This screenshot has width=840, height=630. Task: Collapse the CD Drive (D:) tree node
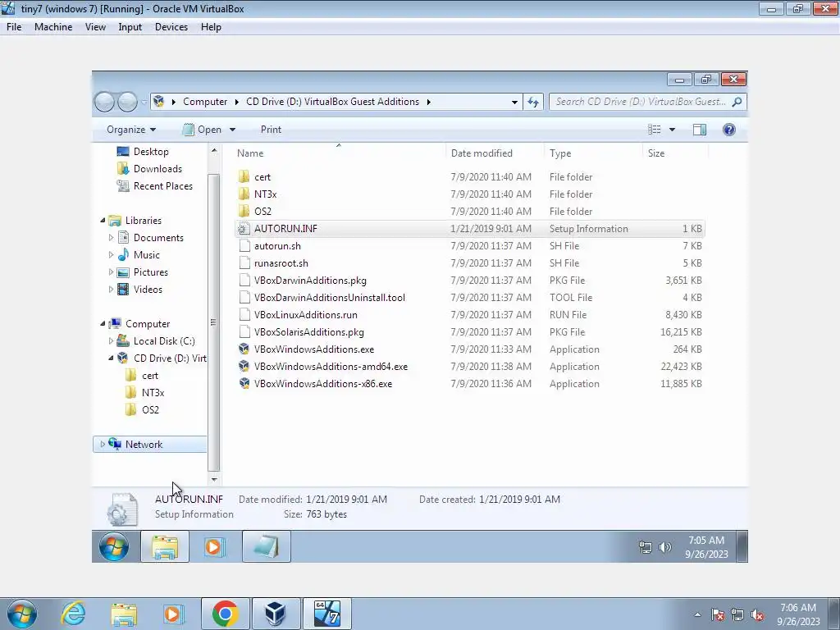(x=111, y=358)
